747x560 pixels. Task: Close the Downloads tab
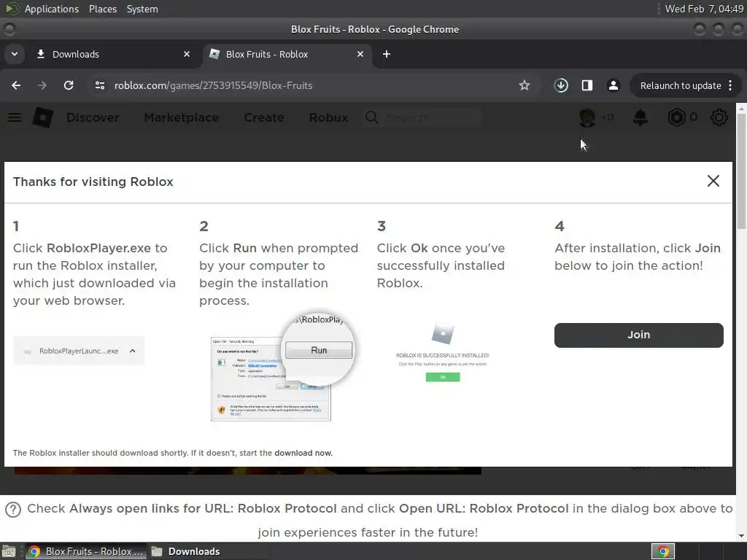[186, 54]
